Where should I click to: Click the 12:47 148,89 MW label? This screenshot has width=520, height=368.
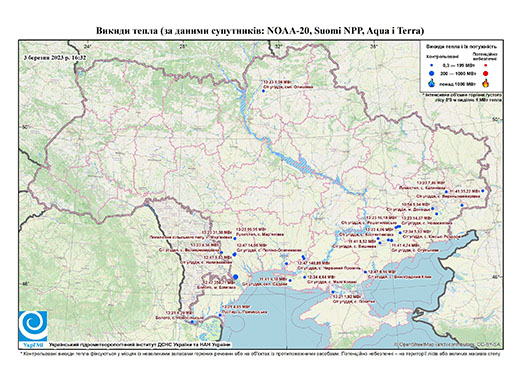[x=313, y=263]
